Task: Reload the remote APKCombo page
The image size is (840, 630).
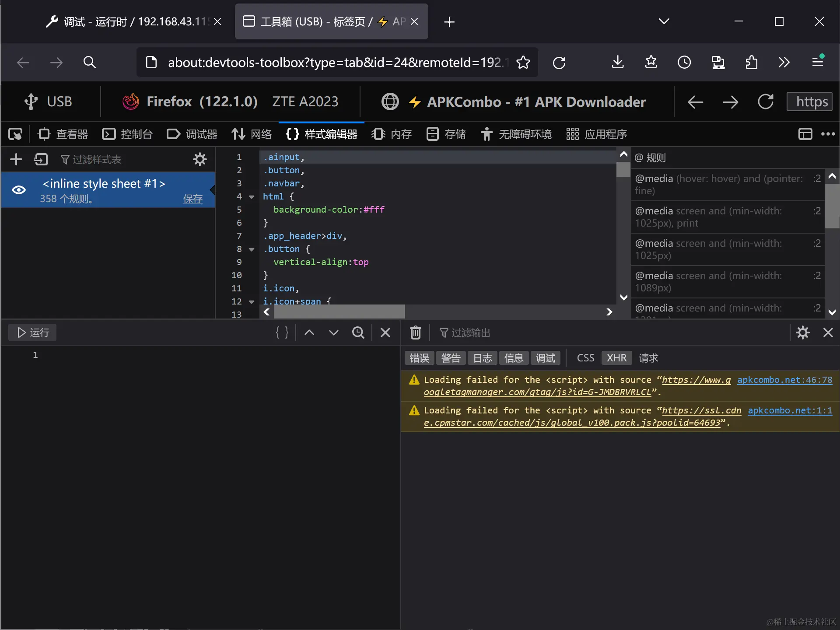Action: pyautogui.click(x=765, y=102)
